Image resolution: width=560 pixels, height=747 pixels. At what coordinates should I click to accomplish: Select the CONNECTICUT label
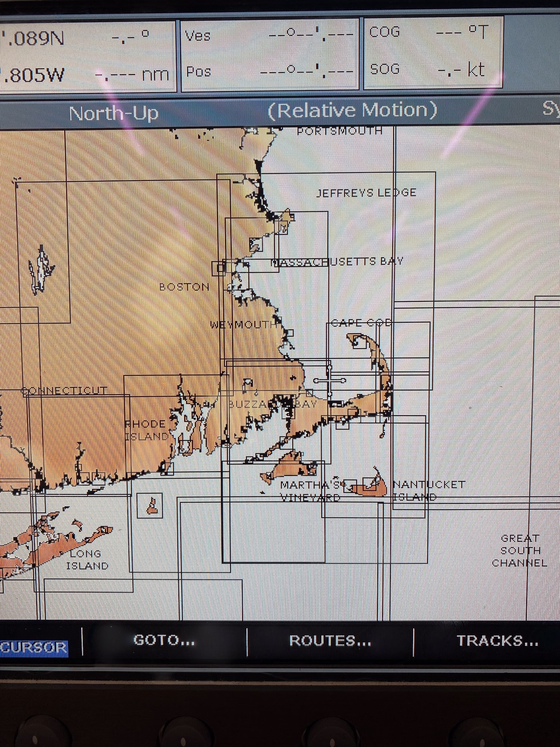[x=64, y=391]
